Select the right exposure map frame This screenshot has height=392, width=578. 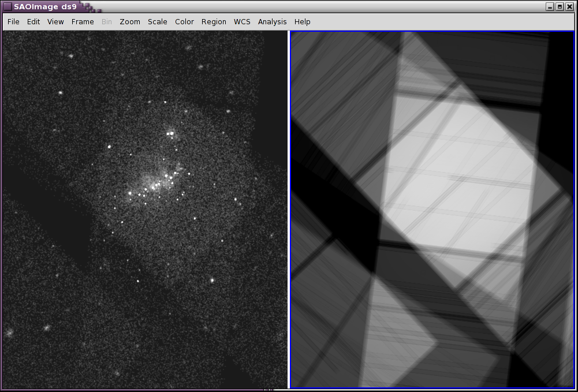click(x=432, y=209)
